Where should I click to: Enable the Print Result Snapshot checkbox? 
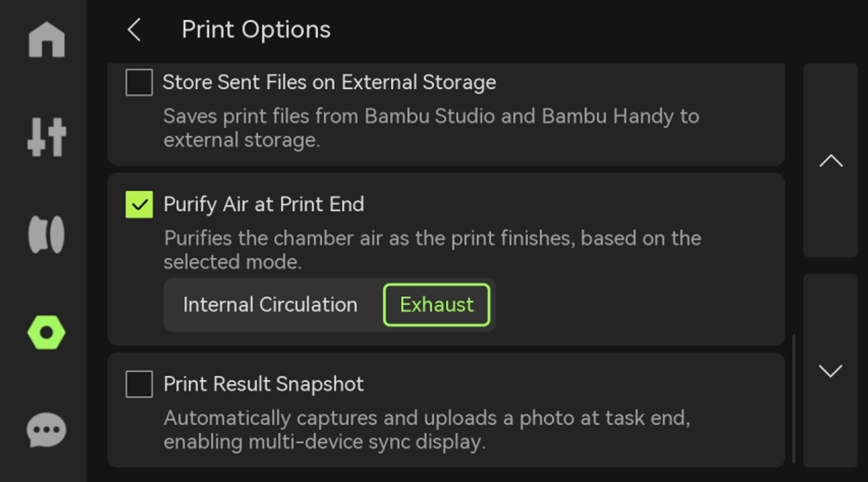pos(139,384)
